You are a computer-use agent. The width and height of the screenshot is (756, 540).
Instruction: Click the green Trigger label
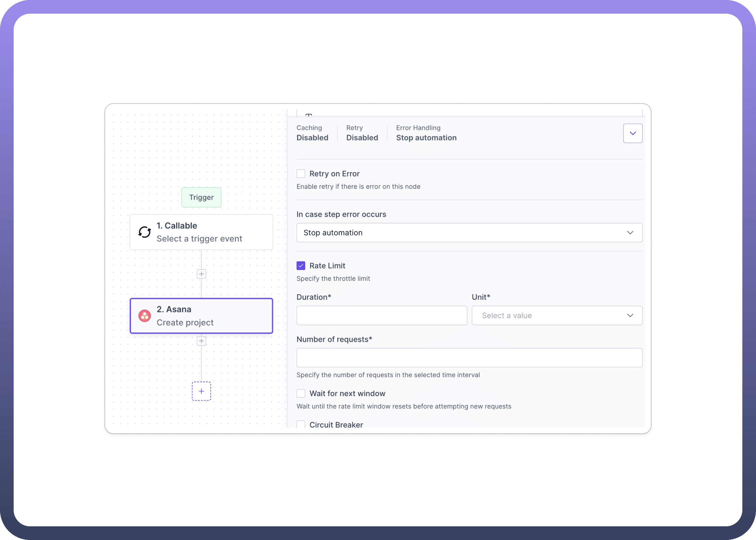tap(201, 197)
